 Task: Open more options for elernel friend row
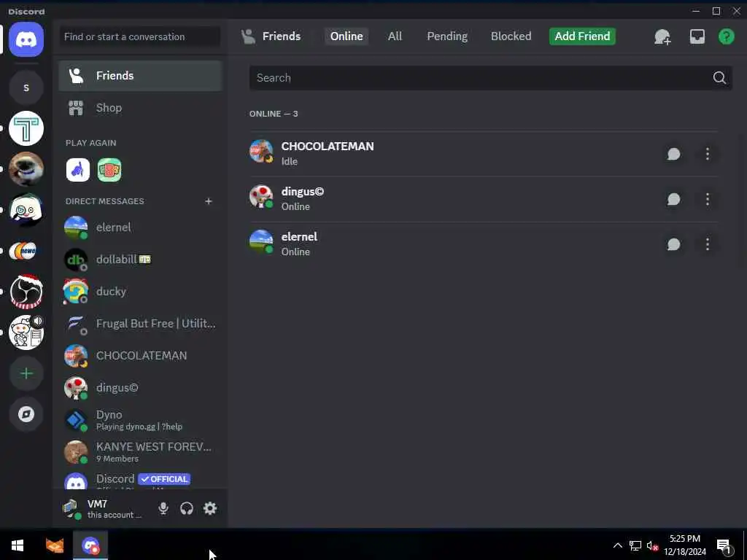708,244
